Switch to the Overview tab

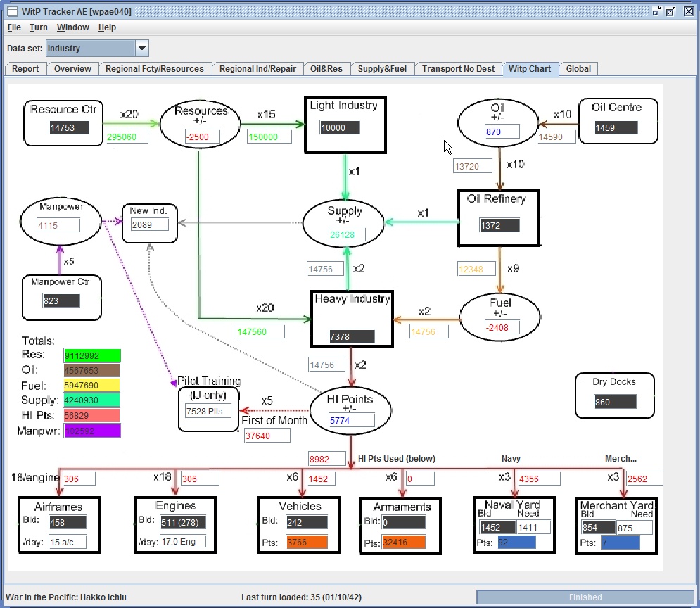point(72,69)
